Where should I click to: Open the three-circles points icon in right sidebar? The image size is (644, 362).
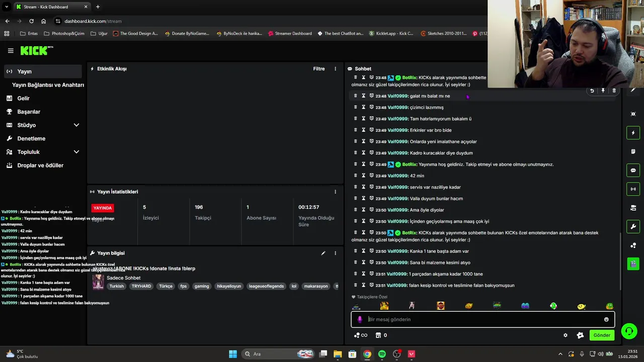633,245
